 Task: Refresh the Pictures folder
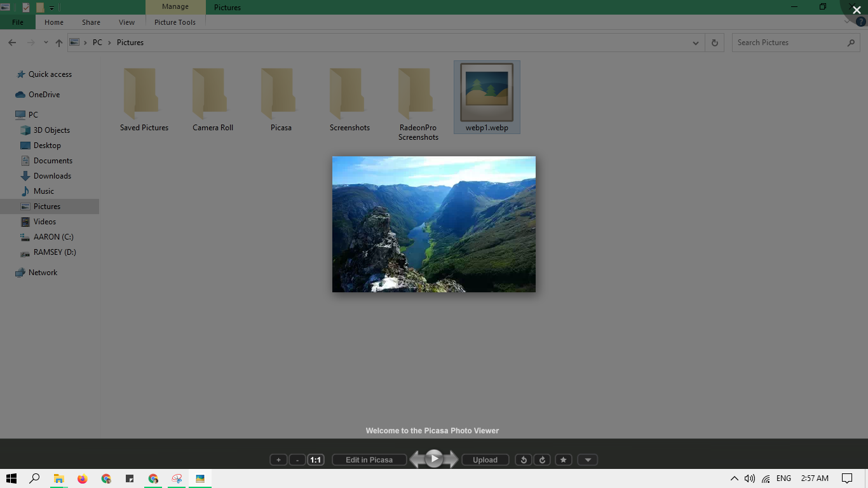pos(715,43)
